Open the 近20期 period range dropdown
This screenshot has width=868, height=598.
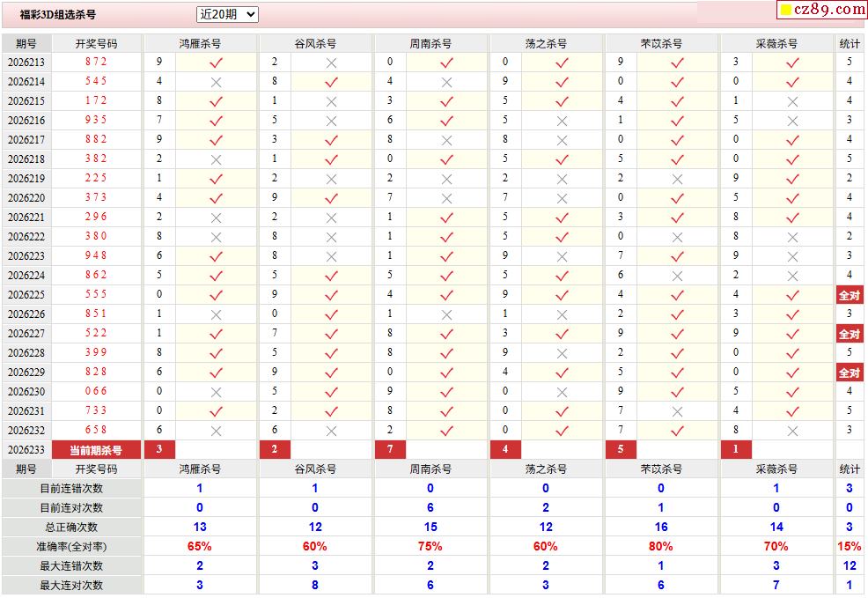227,14
